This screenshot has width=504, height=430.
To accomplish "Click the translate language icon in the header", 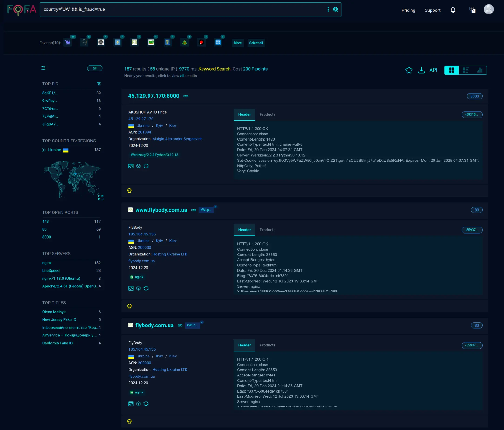I will pos(472,10).
